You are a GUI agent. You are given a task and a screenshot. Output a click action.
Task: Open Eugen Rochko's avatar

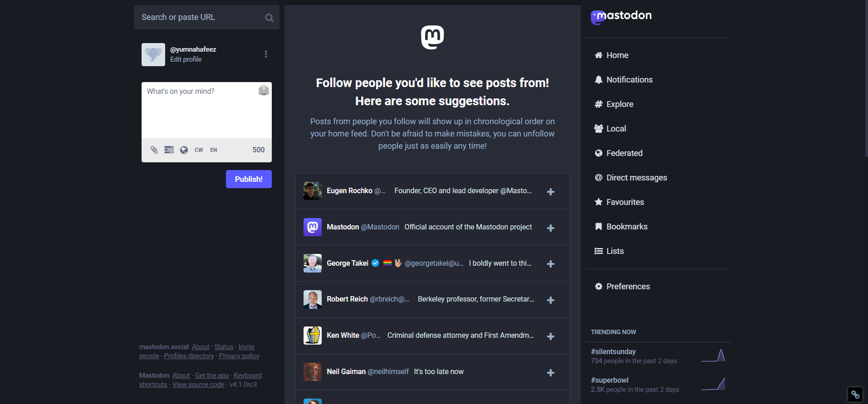point(313,191)
